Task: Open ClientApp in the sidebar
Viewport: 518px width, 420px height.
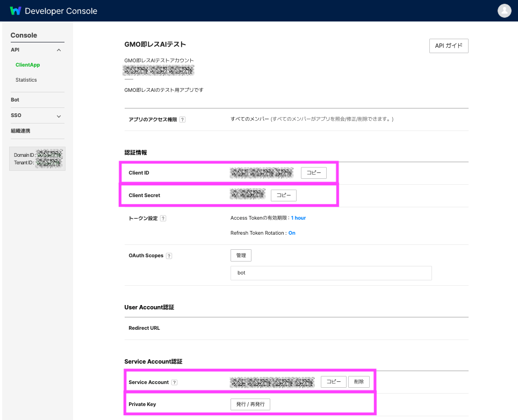Action: tap(27, 65)
